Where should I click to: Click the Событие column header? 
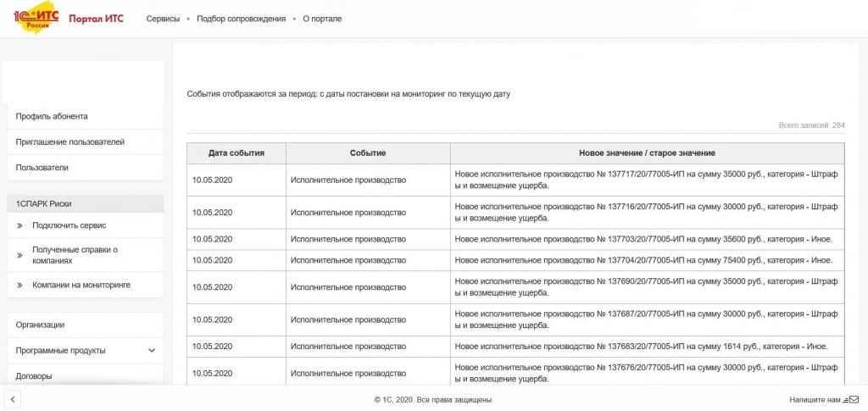coord(368,153)
